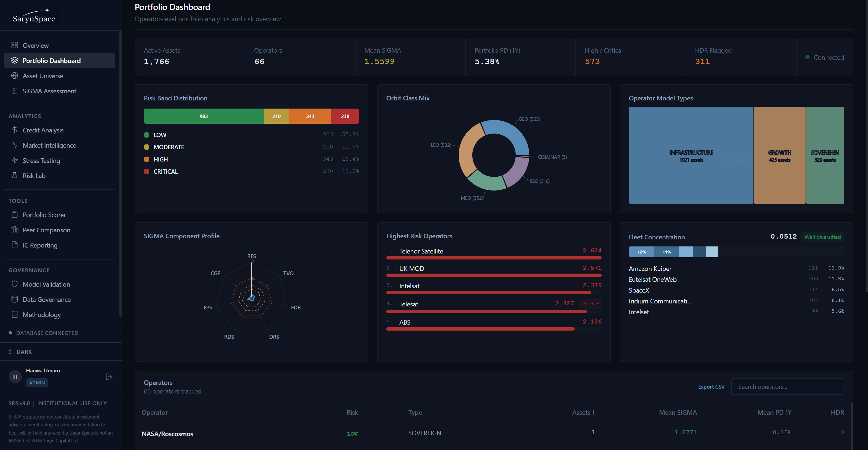Screen dimensions: 868x450
Task: Select the Credit Analysis dollar icon
Action: [15, 130]
